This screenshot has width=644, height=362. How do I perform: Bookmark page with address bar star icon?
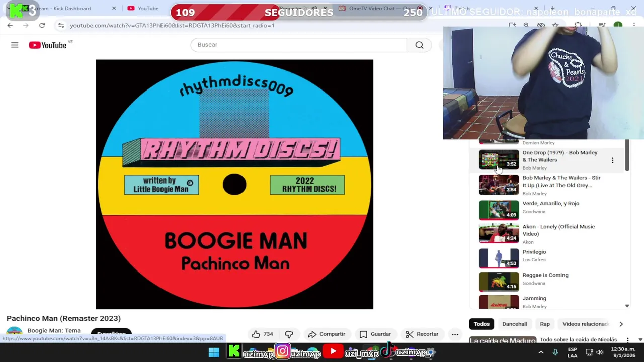[x=555, y=25]
